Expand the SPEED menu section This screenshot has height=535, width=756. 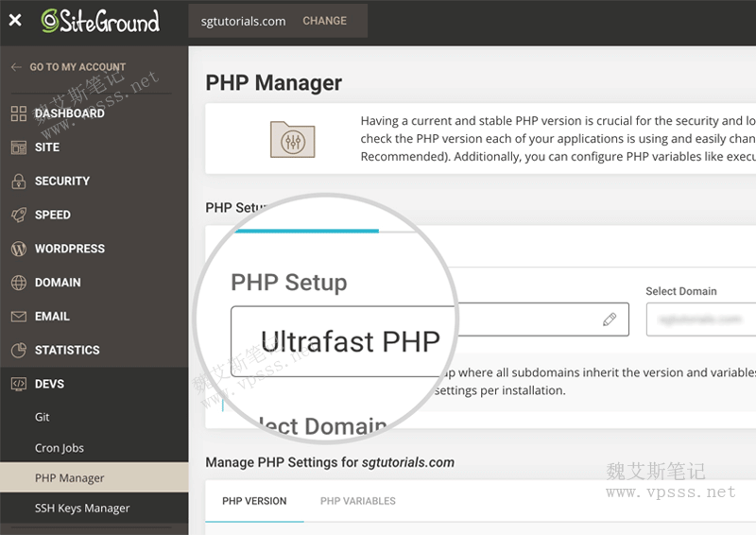click(53, 215)
